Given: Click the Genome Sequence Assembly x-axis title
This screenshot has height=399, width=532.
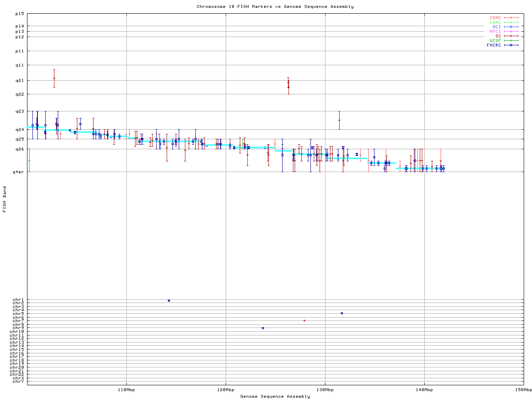Looking at the screenshot, I should click(275, 396).
